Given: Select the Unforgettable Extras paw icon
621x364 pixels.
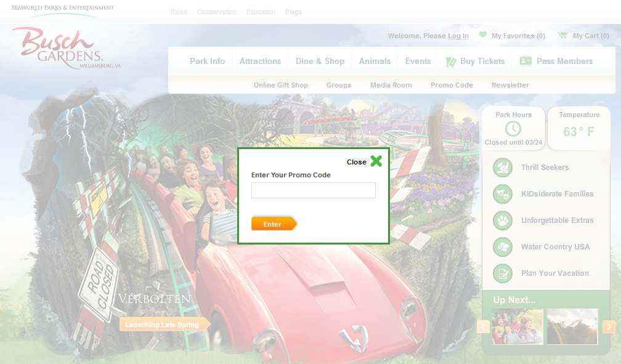Looking at the screenshot, I should [x=503, y=220].
